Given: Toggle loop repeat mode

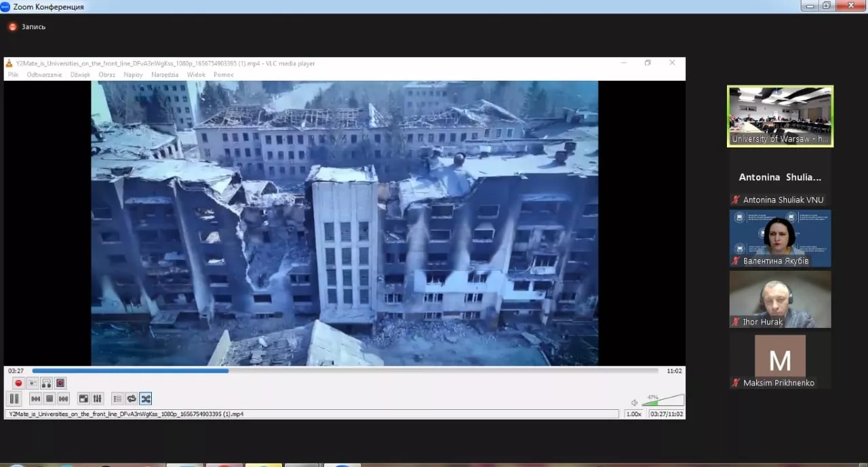Looking at the screenshot, I should click(132, 398).
